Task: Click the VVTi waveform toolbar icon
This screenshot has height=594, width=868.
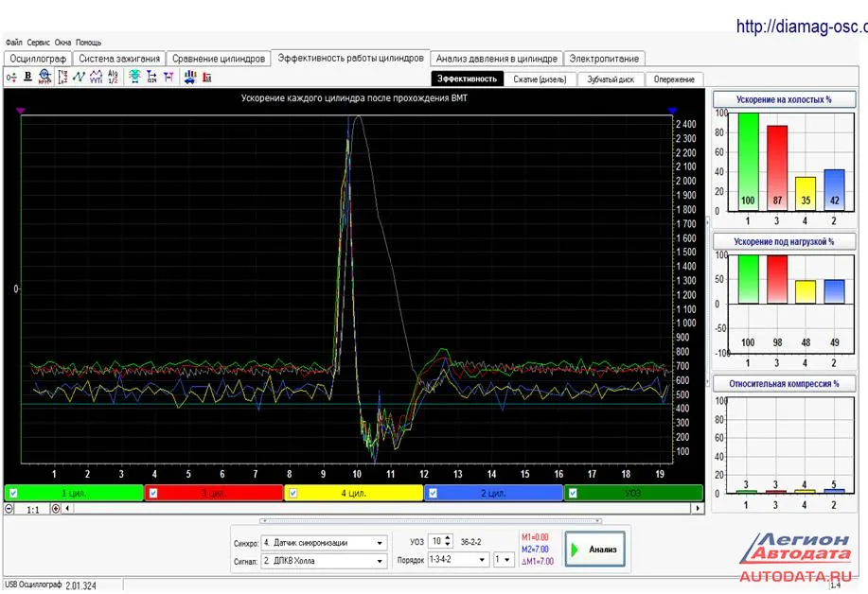Action: coord(96,77)
